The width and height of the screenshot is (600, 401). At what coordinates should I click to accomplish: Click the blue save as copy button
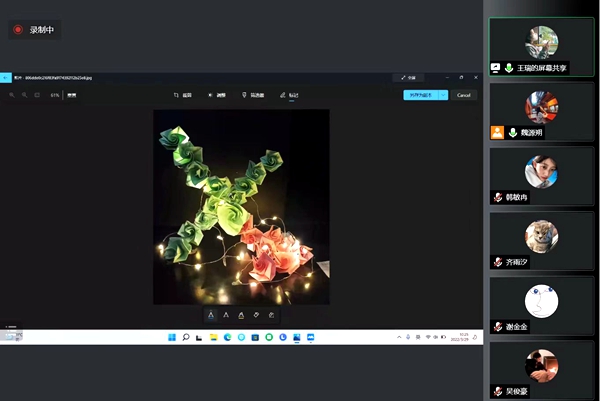421,95
